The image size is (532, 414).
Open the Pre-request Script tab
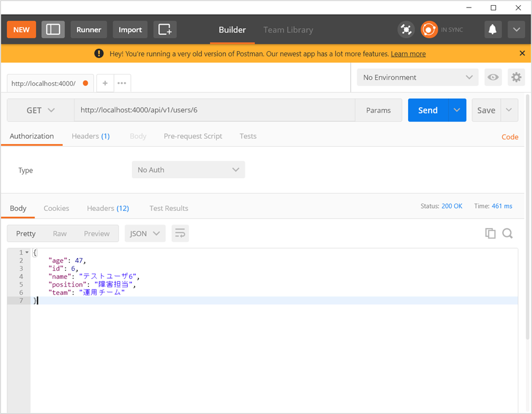(x=193, y=136)
